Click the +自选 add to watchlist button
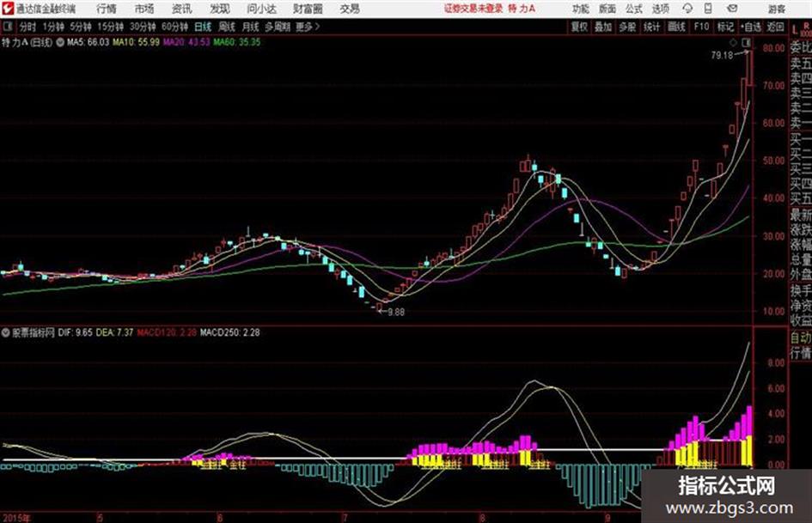 point(751,27)
